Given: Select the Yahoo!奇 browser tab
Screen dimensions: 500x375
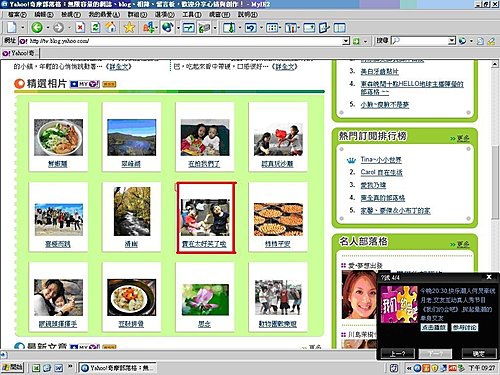Looking at the screenshot, I should tap(20, 53).
